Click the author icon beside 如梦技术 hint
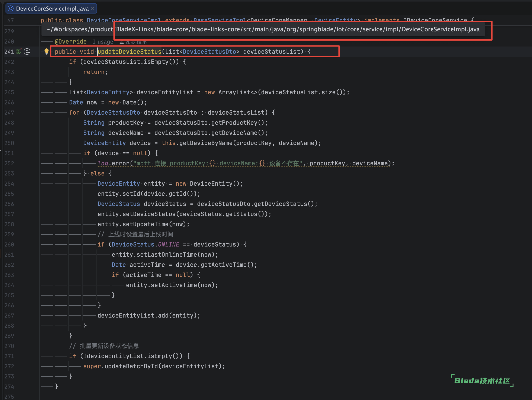This screenshot has height=400, width=532. tap(122, 42)
